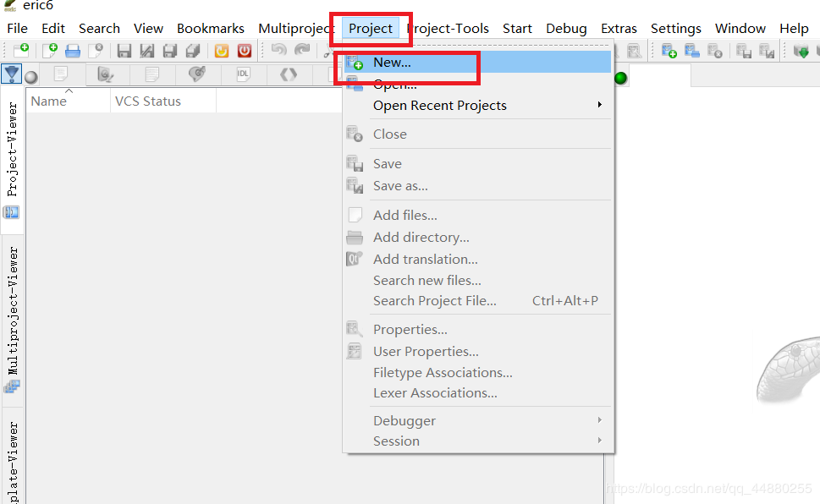The width and height of the screenshot is (820, 504).
Task: Click the Save As pencil-floppy icon
Action: [x=147, y=51]
